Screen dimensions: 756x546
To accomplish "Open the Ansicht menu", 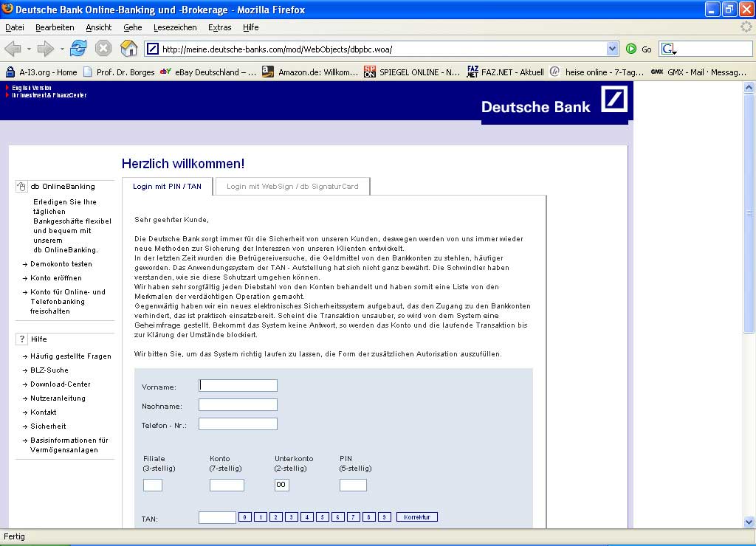I will pos(98,27).
